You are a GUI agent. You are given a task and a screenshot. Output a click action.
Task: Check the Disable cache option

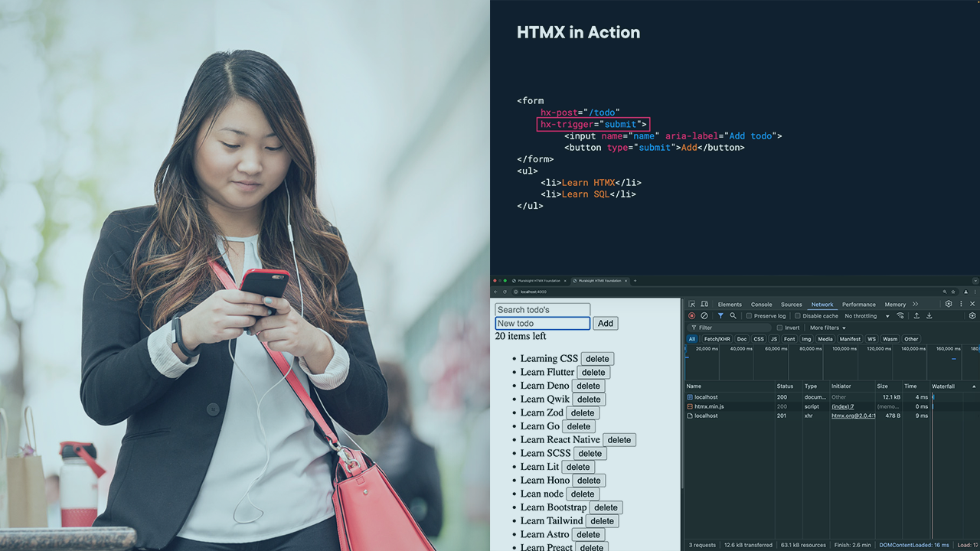point(798,316)
